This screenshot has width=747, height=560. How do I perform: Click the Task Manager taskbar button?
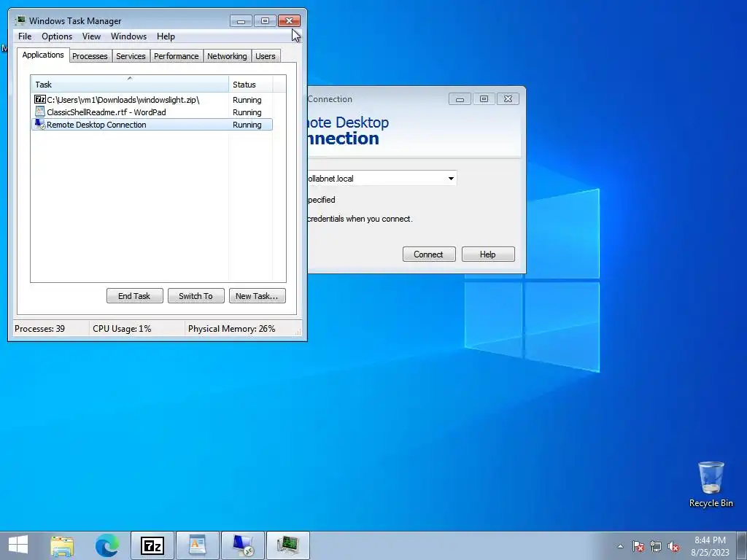pos(287,545)
